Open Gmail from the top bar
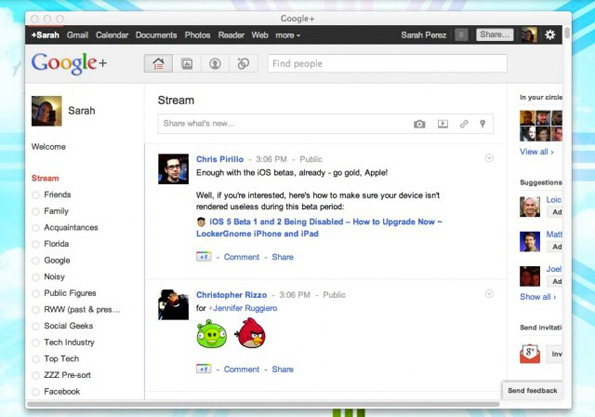 click(x=77, y=35)
